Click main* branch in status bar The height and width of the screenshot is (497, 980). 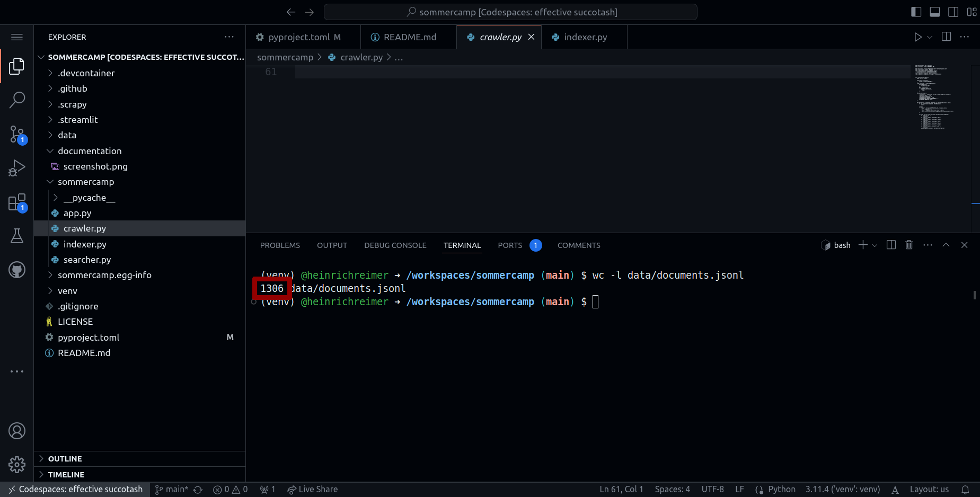pos(171,490)
